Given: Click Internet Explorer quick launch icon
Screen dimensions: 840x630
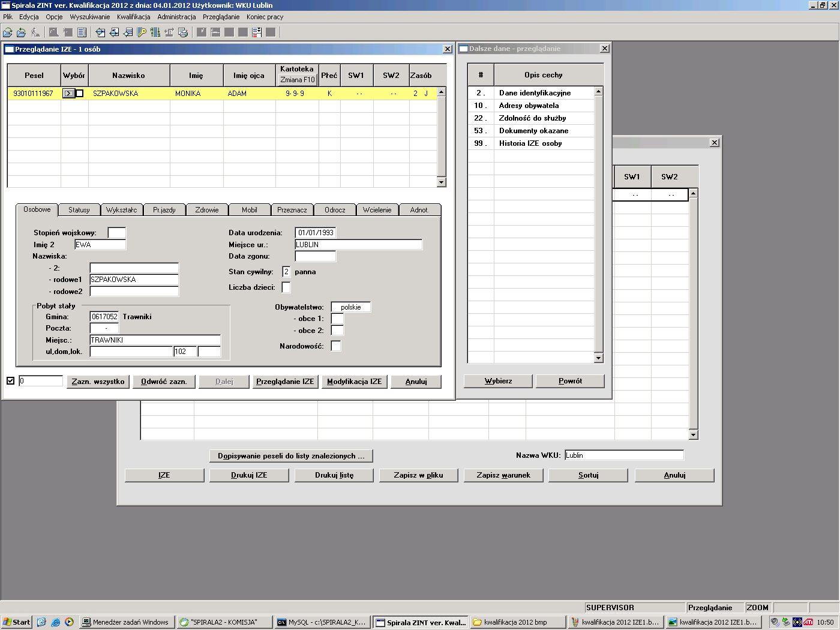Looking at the screenshot, I should point(55,622).
